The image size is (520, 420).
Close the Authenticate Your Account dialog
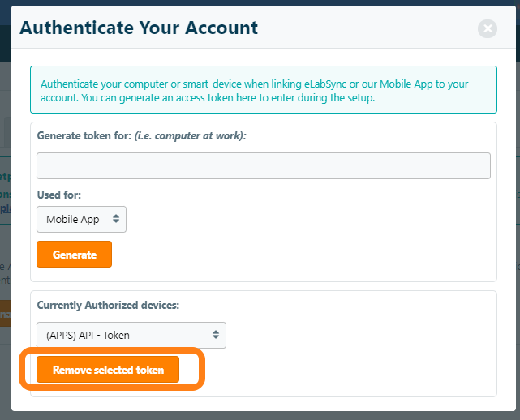tap(488, 29)
